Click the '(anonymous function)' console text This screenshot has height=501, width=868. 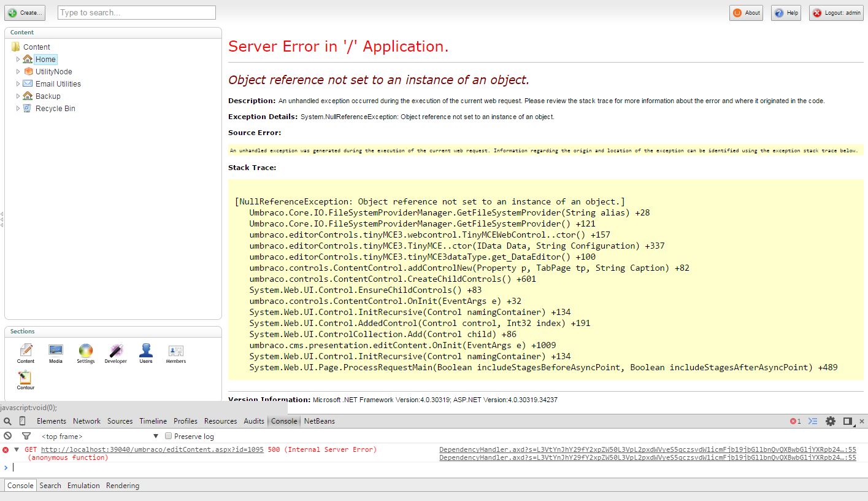point(68,458)
